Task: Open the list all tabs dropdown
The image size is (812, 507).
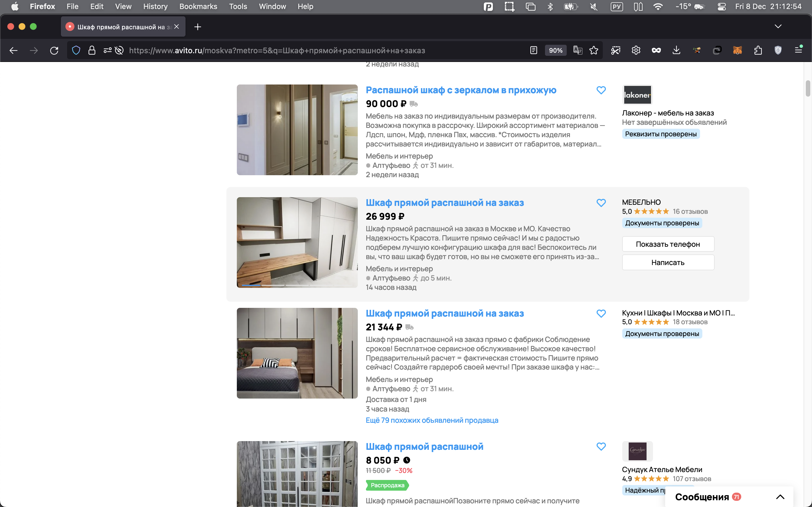Action: tap(778, 26)
